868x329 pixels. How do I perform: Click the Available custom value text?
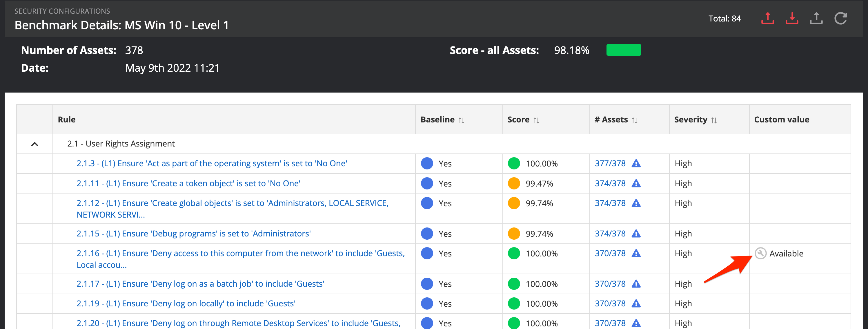[786, 254]
